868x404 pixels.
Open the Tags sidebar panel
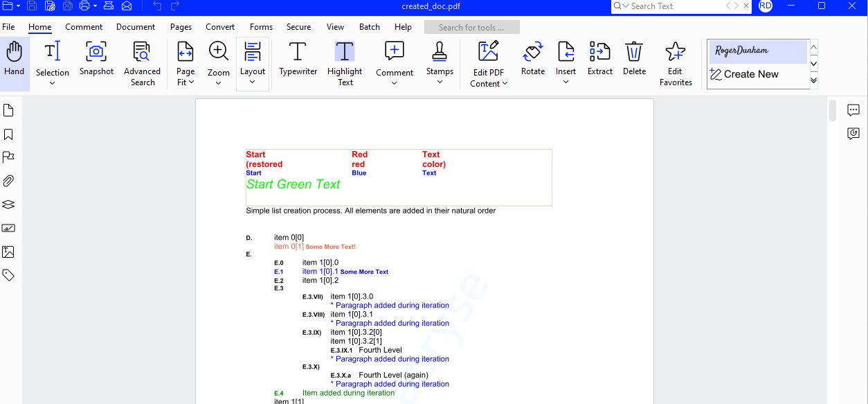[8, 275]
